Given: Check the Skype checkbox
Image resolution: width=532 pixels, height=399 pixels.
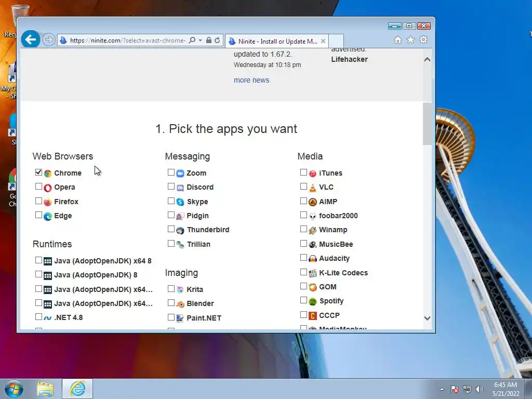Looking at the screenshot, I should point(171,201).
